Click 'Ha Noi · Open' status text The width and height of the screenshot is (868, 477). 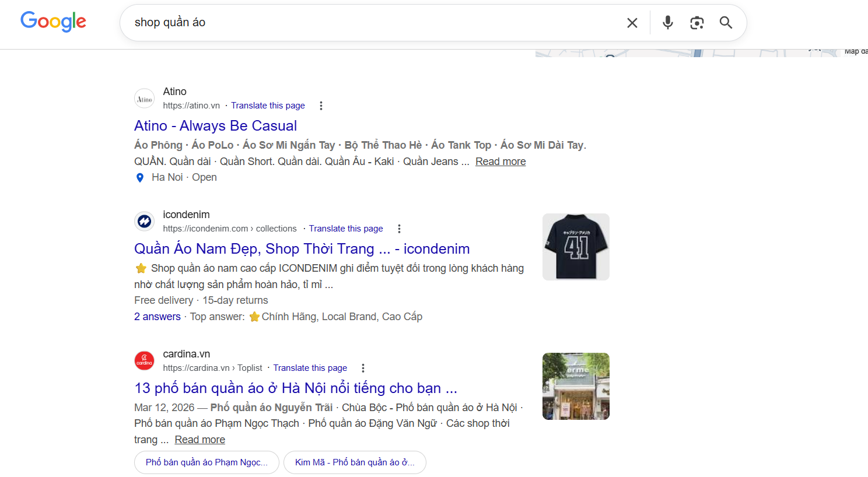coord(184,177)
